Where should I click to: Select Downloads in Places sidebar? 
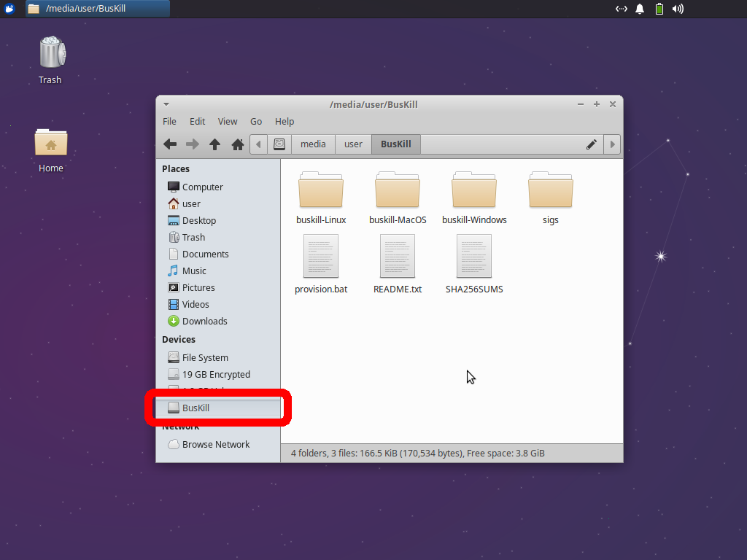tap(218, 321)
